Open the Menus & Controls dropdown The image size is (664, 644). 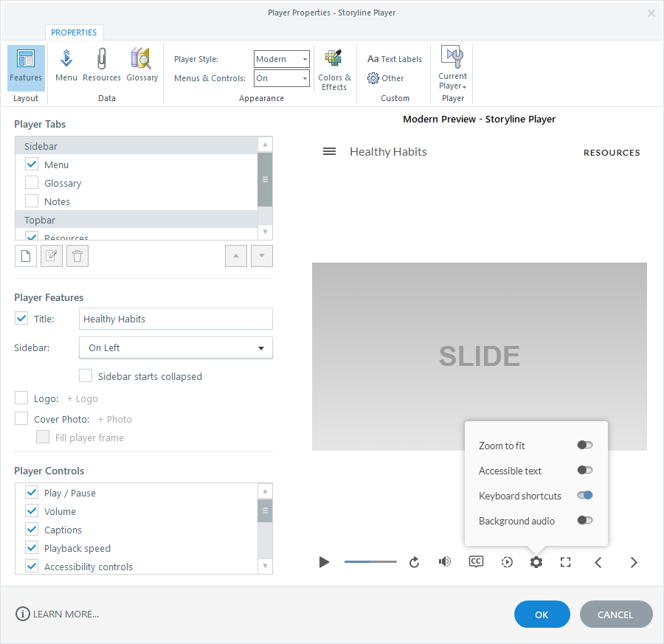[282, 78]
